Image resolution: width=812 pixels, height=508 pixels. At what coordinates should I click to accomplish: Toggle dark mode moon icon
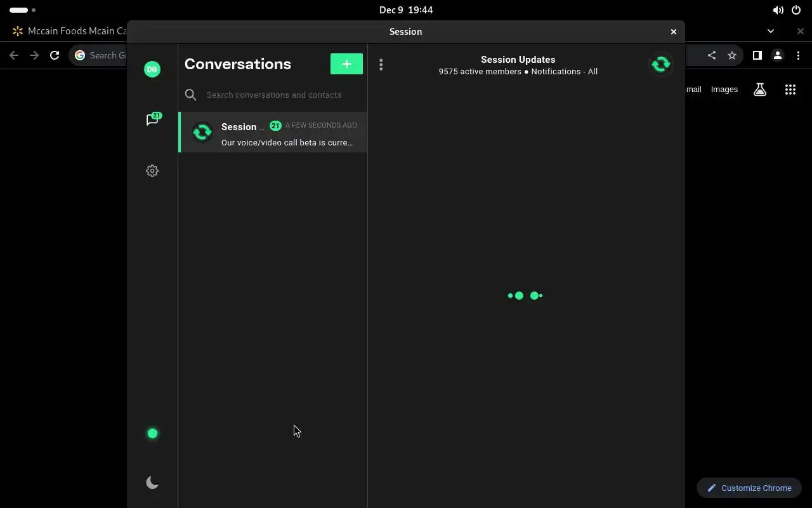point(152,483)
